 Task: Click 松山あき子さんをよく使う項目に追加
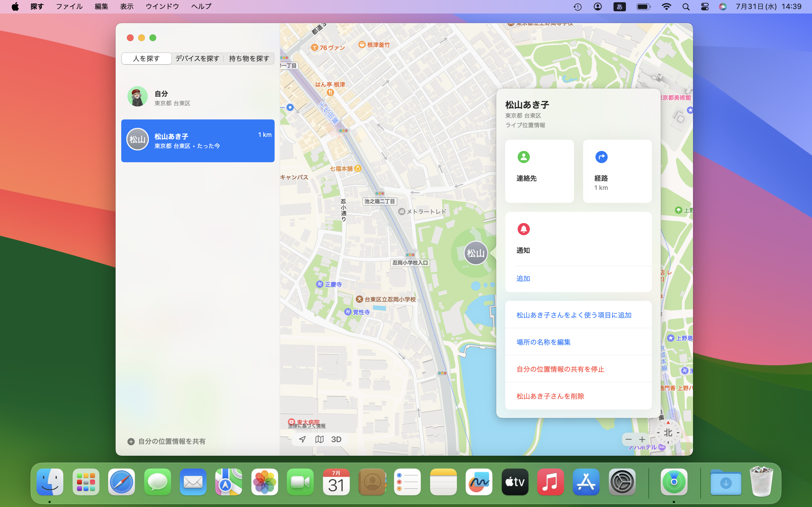[x=573, y=315]
